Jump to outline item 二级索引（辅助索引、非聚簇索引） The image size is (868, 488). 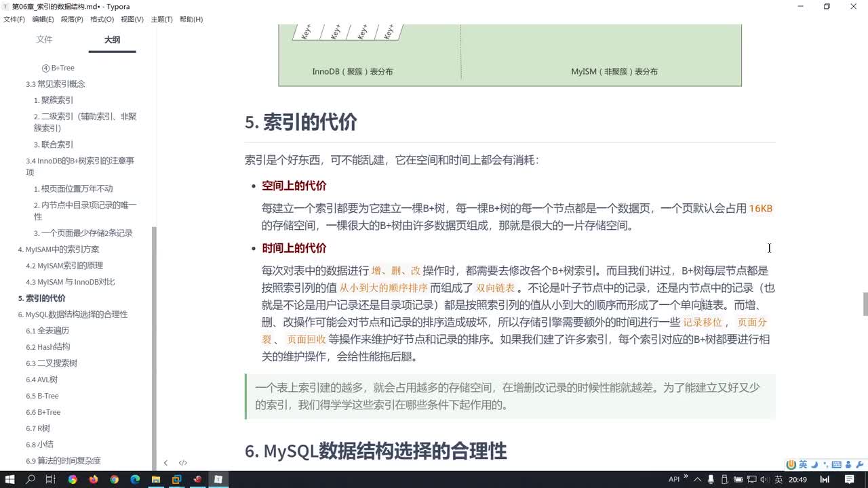point(85,122)
